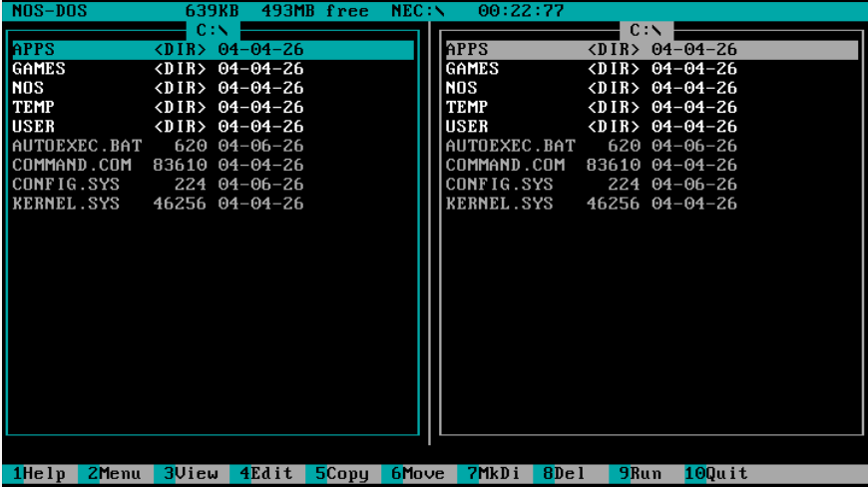This screenshot has height=487, width=868.
Task: Select CONFIG.SYS in left panel
Action: 214,185
